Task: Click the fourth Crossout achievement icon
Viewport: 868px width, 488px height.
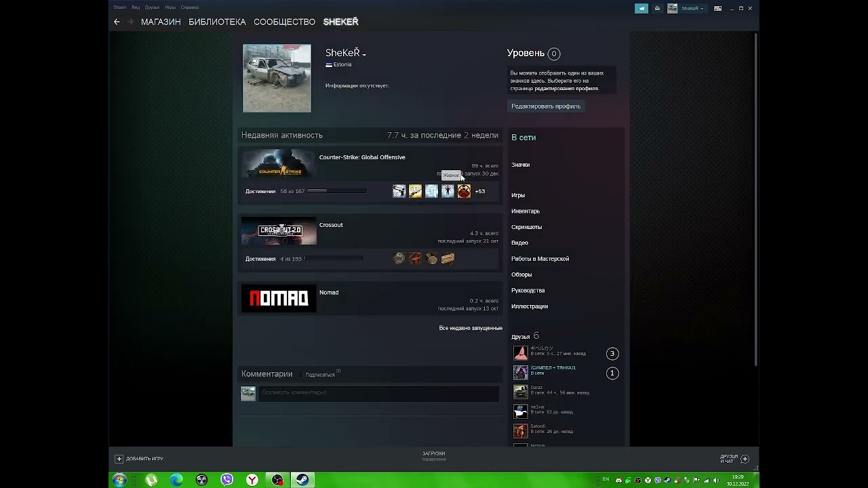Action: [x=448, y=258]
